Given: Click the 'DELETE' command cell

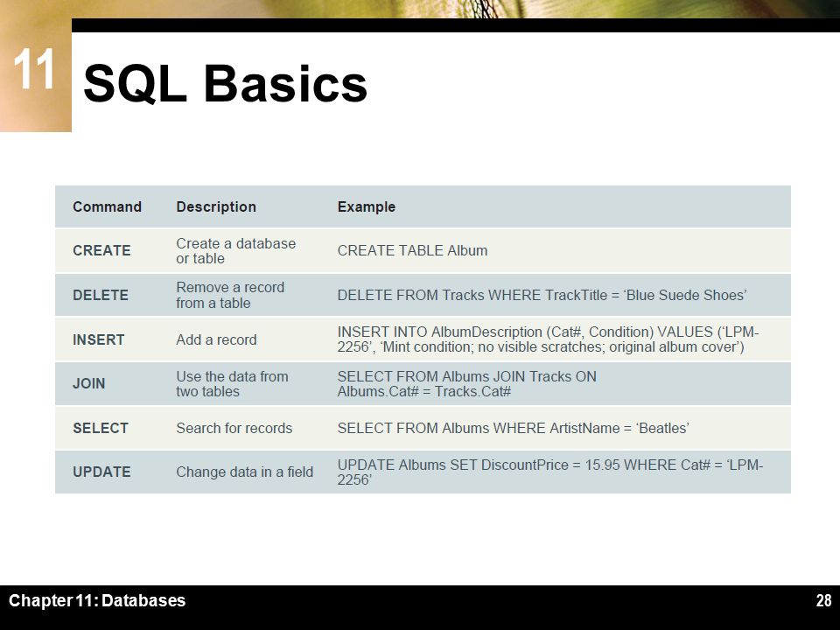Looking at the screenshot, I should (101, 295).
